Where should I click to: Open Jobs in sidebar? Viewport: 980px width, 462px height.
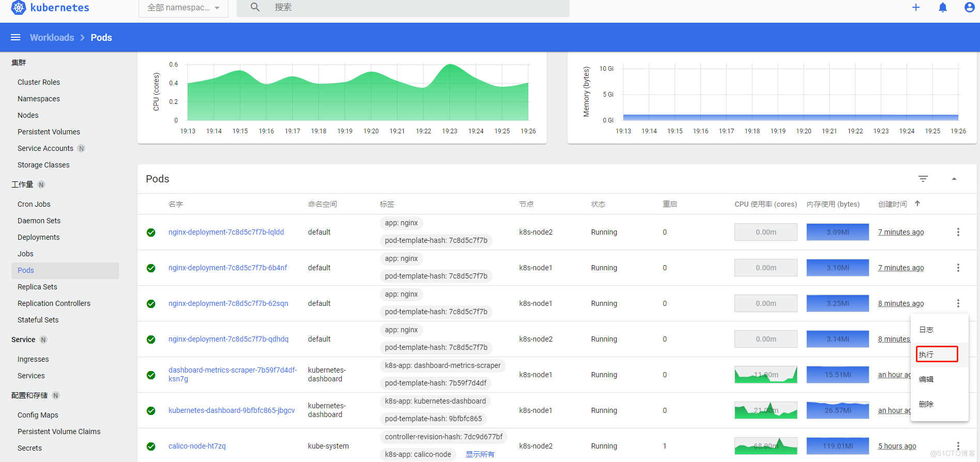(25, 254)
